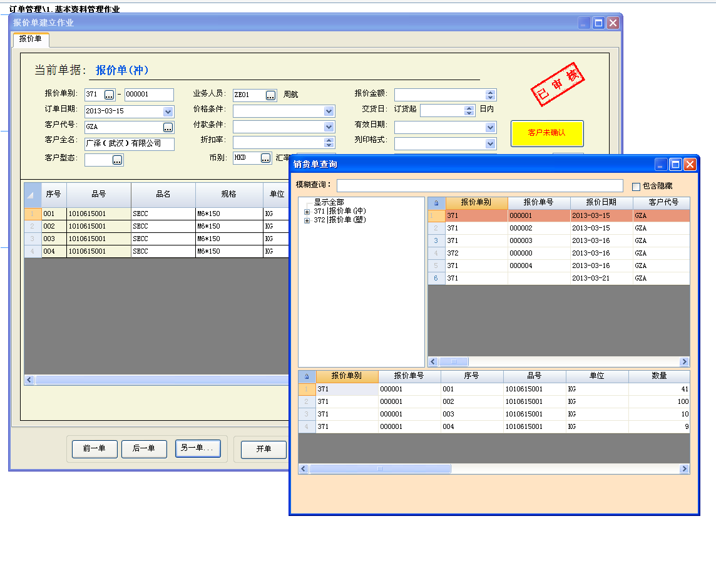Click the sort icon in lower detail grid header
The width and height of the screenshot is (716, 588).
[307, 376]
